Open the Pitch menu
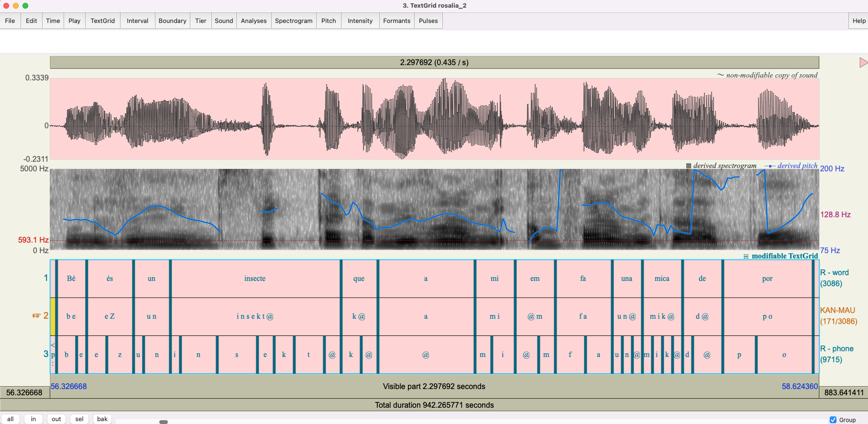The height and width of the screenshot is (424, 868). (x=329, y=21)
